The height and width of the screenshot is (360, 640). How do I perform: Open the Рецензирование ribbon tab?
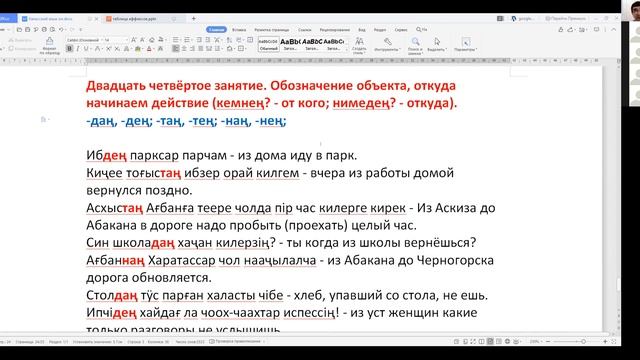coord(335,30)
